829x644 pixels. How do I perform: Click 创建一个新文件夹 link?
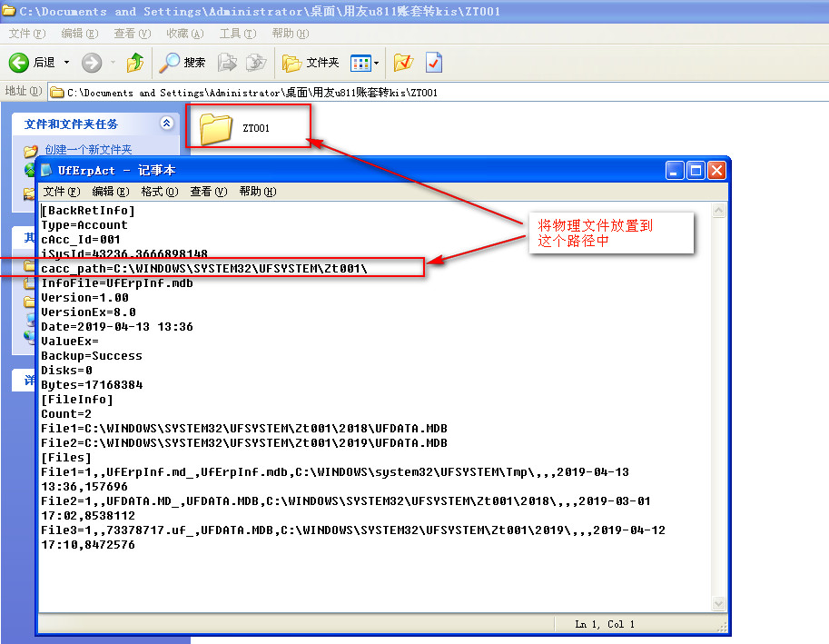(88, 150)
